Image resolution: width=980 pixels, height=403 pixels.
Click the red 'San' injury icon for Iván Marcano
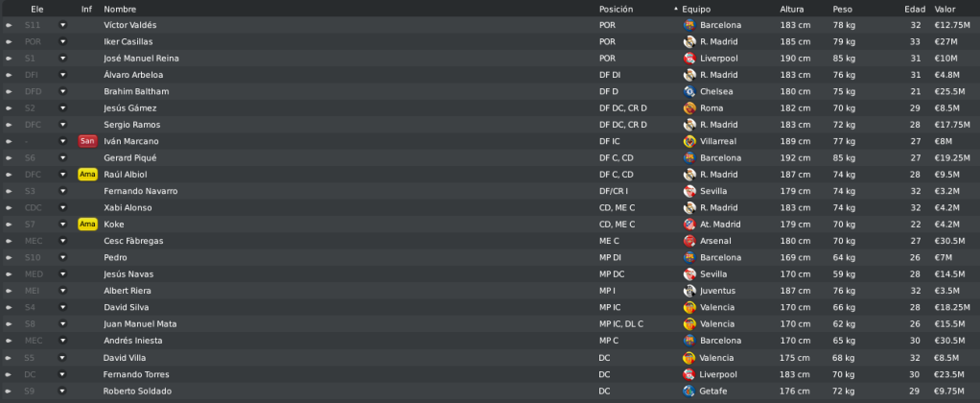tap(87, 141)
